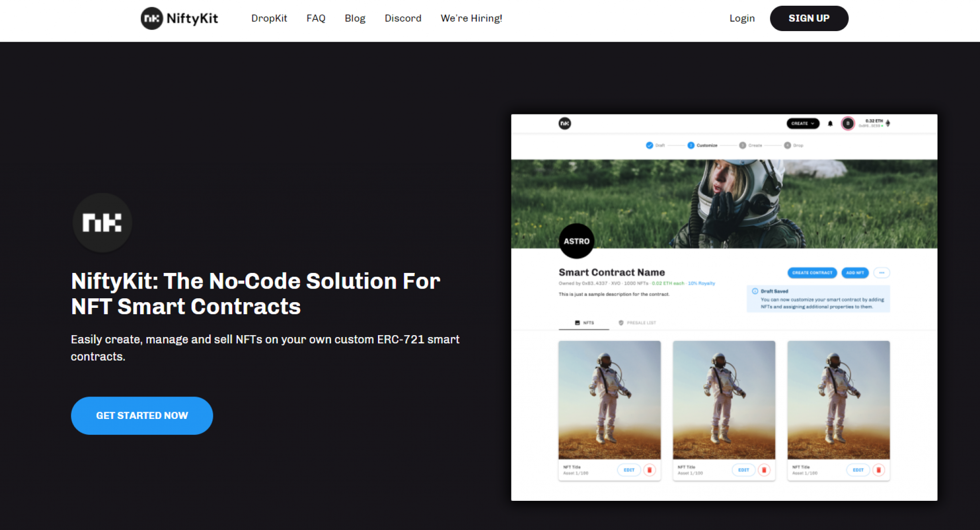Click the red delete icon on the first NFT card
This screenshot has width=980, height=530.
(649, 470)
